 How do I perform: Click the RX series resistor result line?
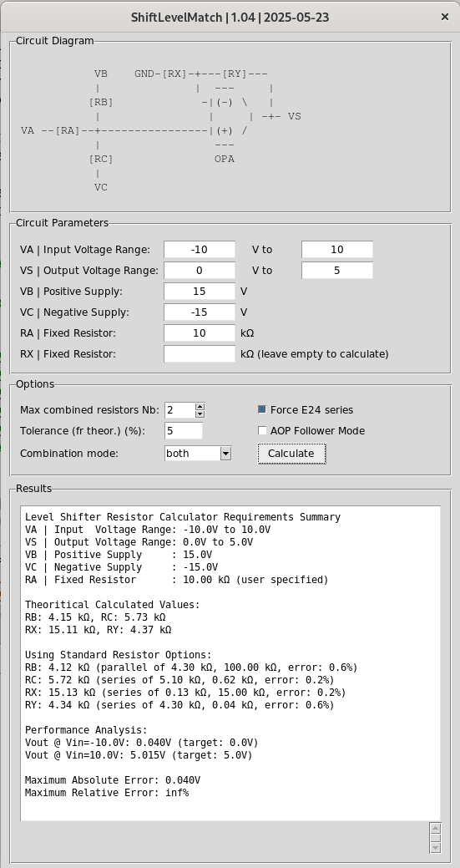[185, 693]
